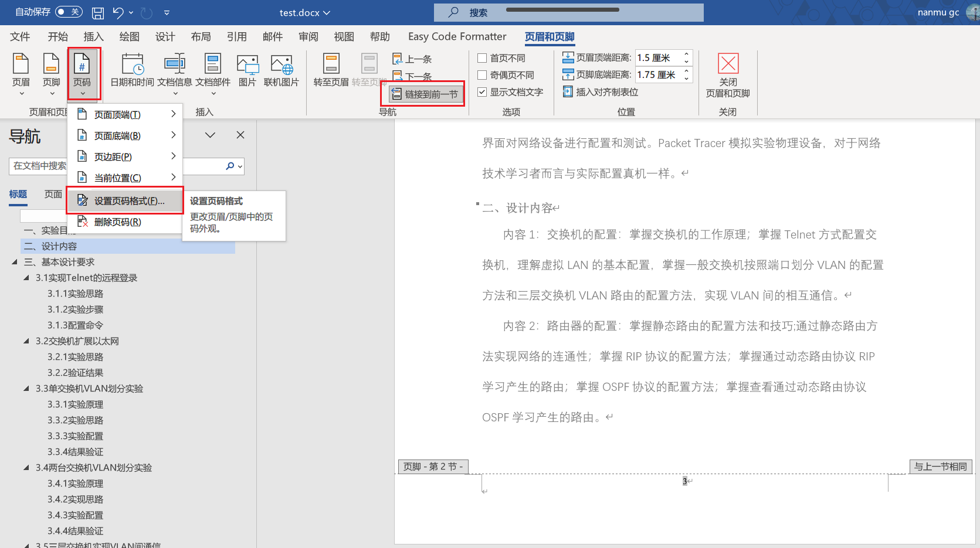Click footer bottom distance field 1.75 厘米
Image resolution: width=980 pixels, height=548 pixels.
coord(659,74)
